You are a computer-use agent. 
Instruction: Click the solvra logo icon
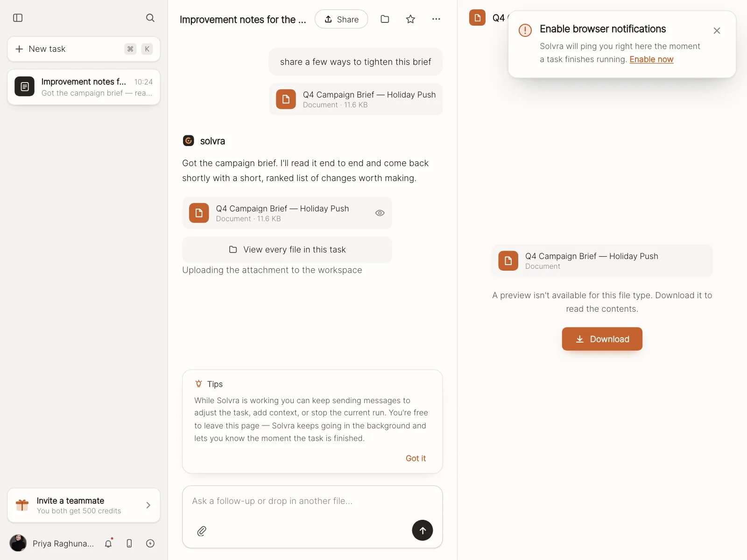[189, 140]
